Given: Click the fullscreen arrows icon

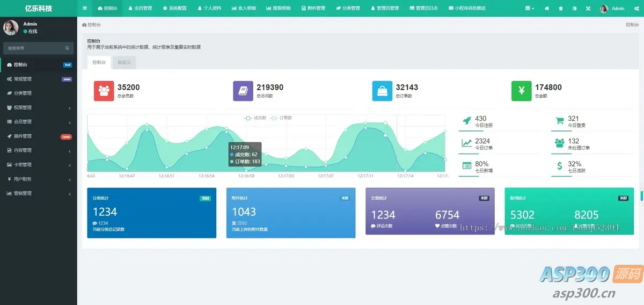Looking at the screenshot, I should [588, 9].
